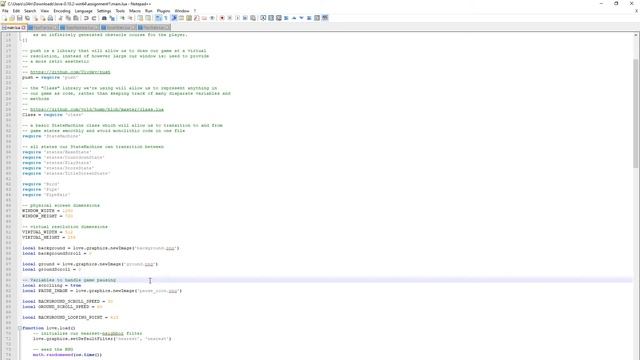Viewport: 640px width, 360px height.
Task: Undo last change via toolbar arrow
Action: (x=86, y=18)
